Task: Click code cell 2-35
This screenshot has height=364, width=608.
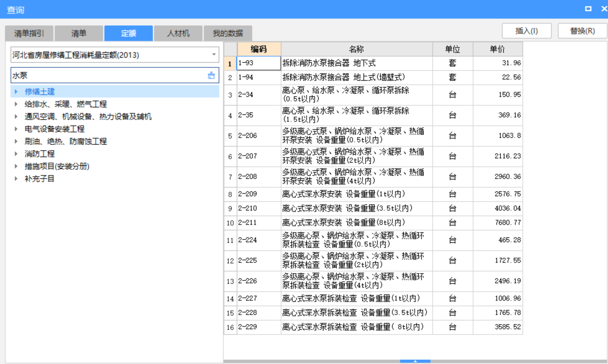Action: pyautogui.click(x=259, y=115)
